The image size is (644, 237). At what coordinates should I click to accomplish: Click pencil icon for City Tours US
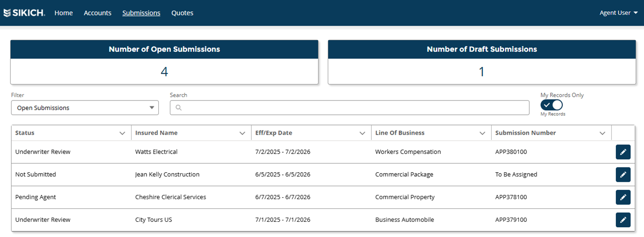(623, 220)
